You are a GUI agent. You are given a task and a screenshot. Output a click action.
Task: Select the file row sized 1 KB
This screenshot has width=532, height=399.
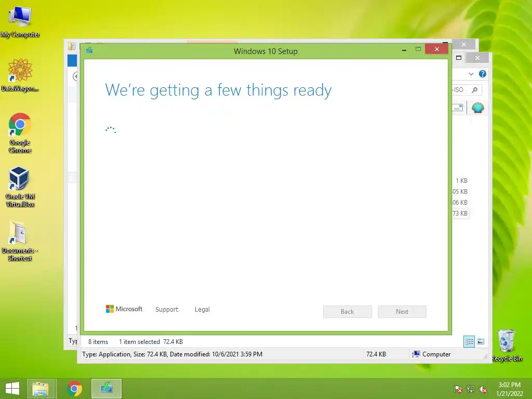coord(460,181)
